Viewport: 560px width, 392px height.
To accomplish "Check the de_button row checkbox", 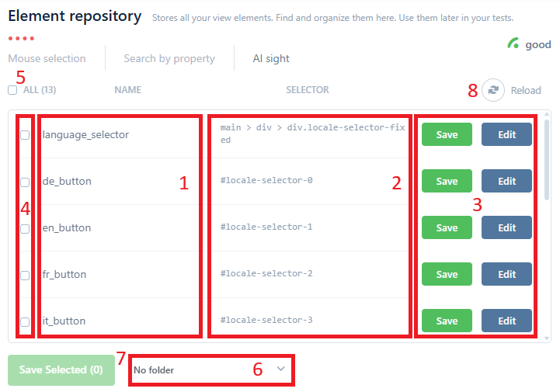I will (x=25, y=182).
